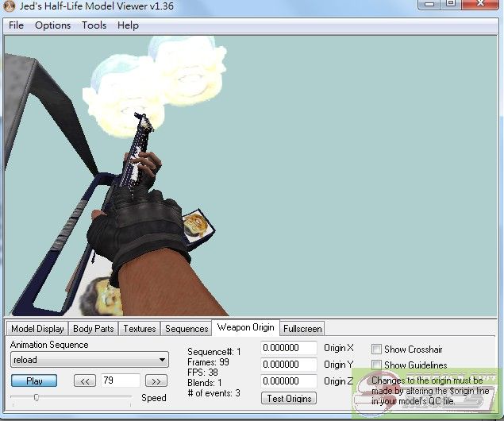This screenshot has height=421, width=504.
Task: Advance one frame with >> button
Action: coord(156,381)
